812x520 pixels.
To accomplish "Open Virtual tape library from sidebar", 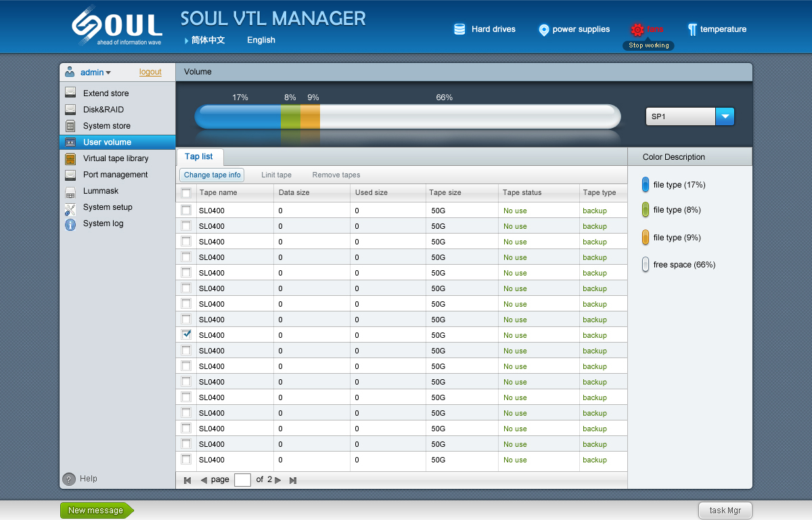I will click(x=116, y=158).
